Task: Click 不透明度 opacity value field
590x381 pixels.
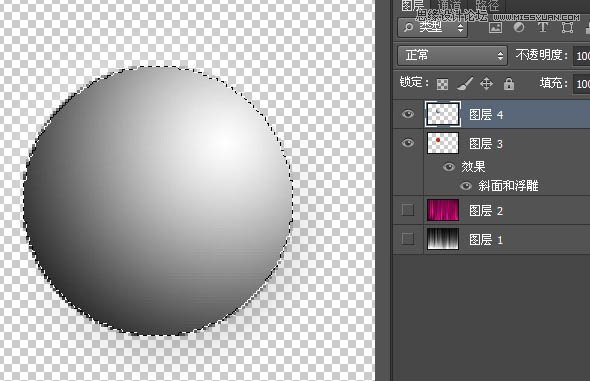Action: 582,56
